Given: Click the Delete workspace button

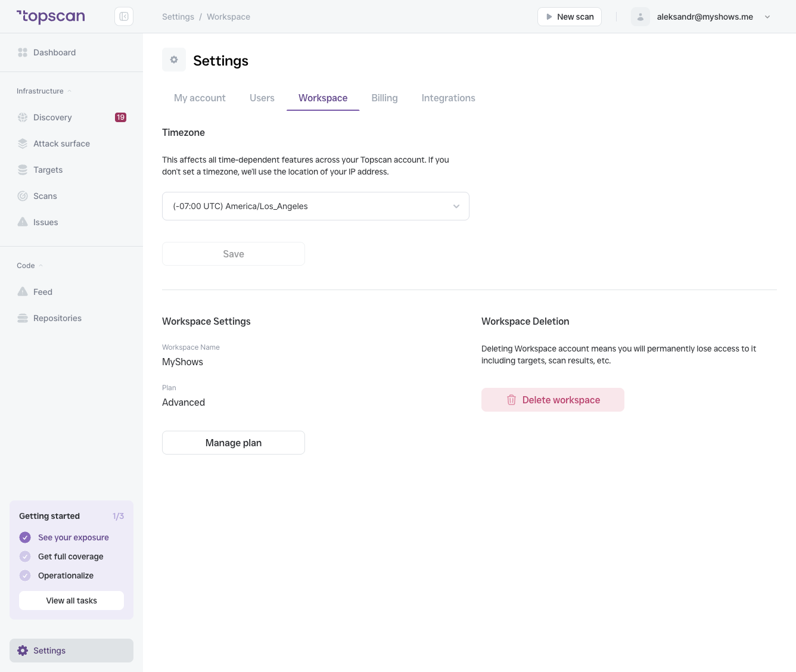Looking at the screenshot, I should (x=553, y=400).
